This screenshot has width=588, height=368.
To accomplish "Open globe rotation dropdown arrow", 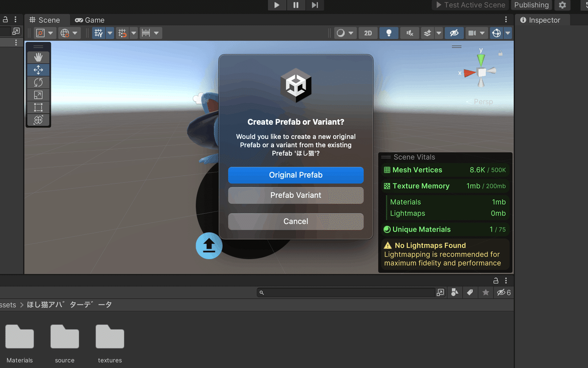I will coord(75,33).
